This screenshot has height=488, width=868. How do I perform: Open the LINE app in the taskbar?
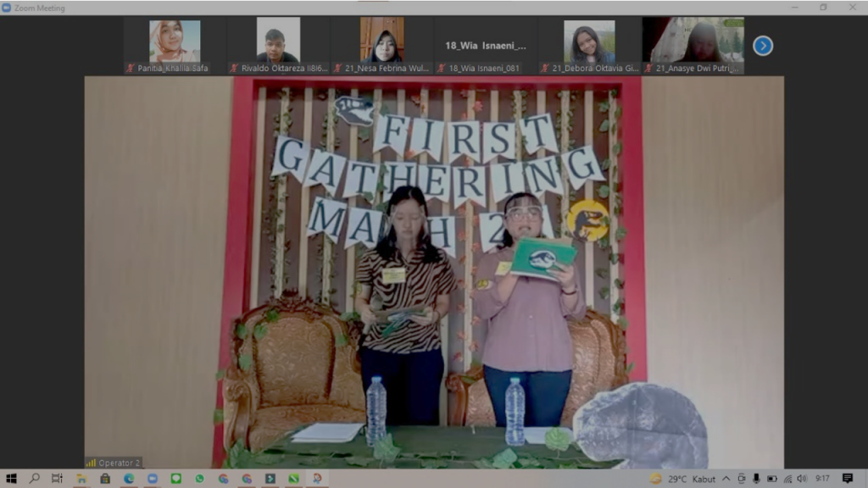(176, 479)
